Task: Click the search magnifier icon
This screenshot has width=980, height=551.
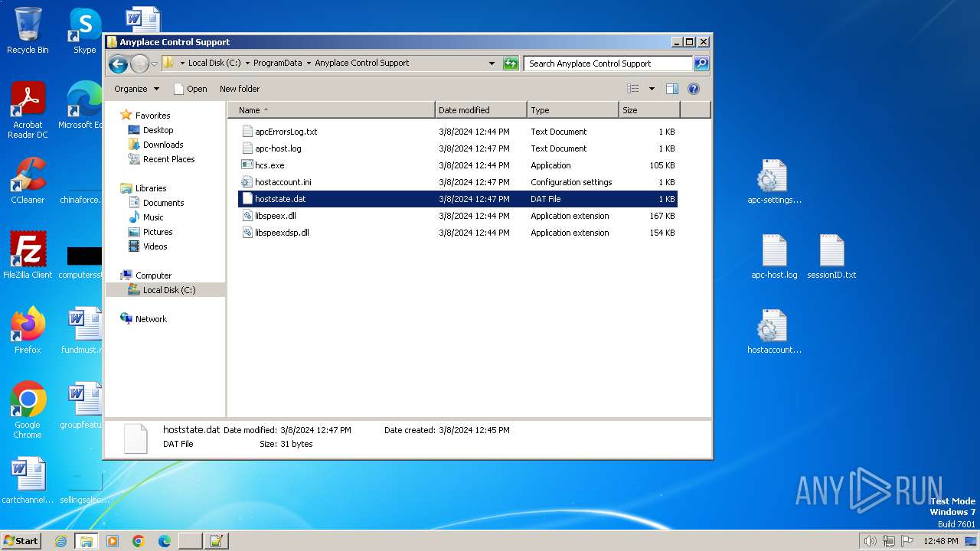Action: point(701,64)
